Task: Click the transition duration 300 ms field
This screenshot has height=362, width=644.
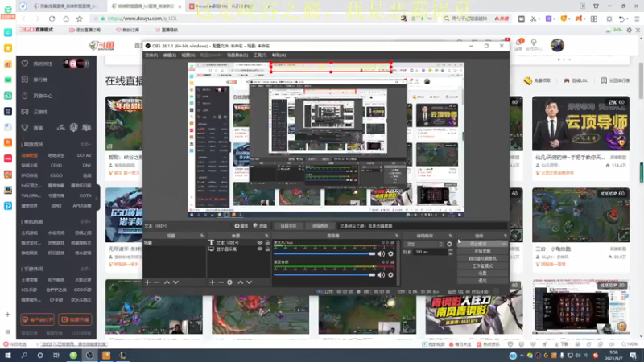Action: (x=430, y=252)
